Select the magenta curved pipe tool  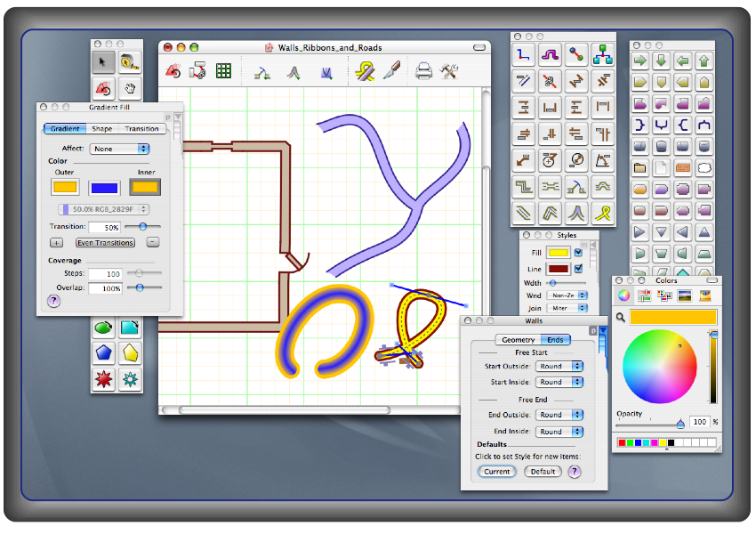point(550,55)
